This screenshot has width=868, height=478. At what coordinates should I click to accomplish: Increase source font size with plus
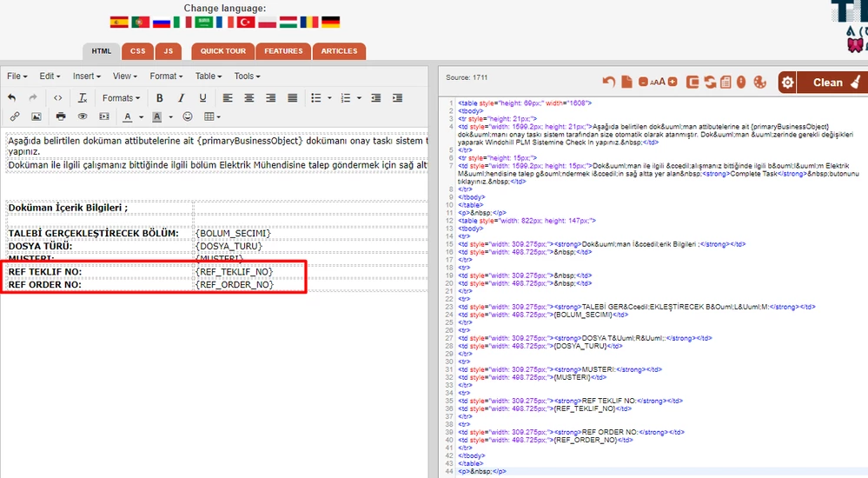673,82
